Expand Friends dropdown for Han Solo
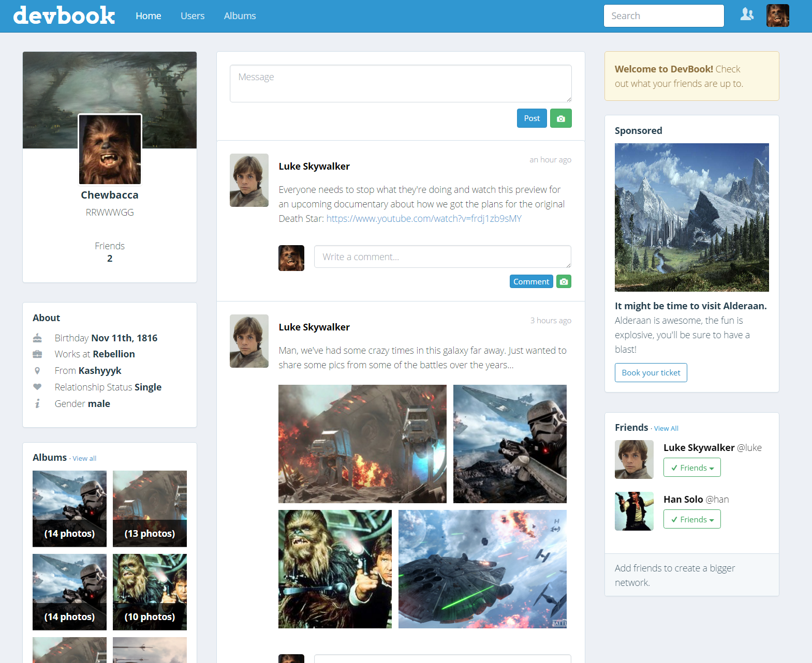Viewport: 812px width, 663px height. 692,519
